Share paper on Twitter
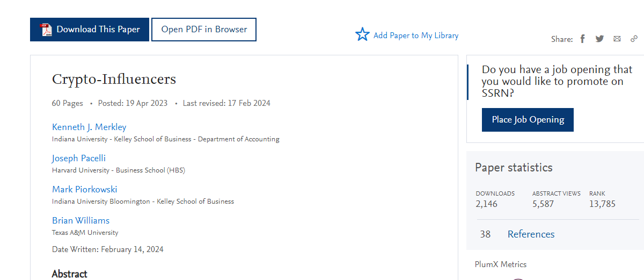The width and height of the screenshot is (644, 280). click(x=599, y=39)
